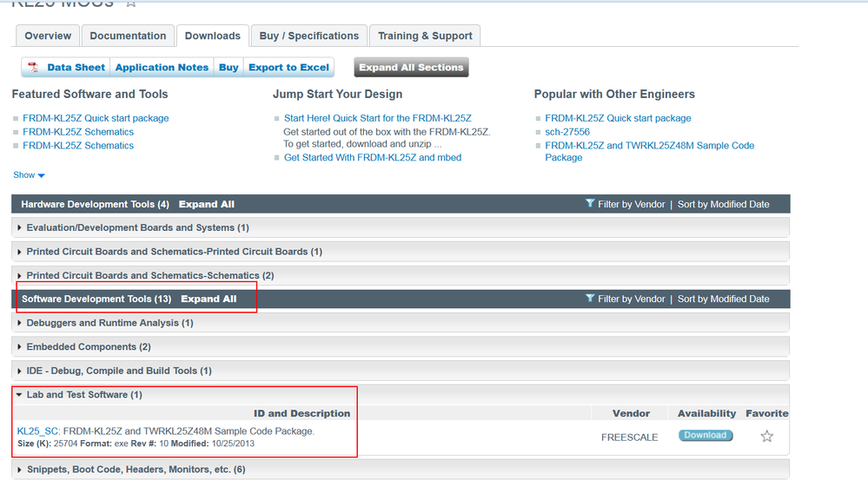Click Export to Excel
The height and width of the screenshot is (480, 868).
tap(288, 68)
